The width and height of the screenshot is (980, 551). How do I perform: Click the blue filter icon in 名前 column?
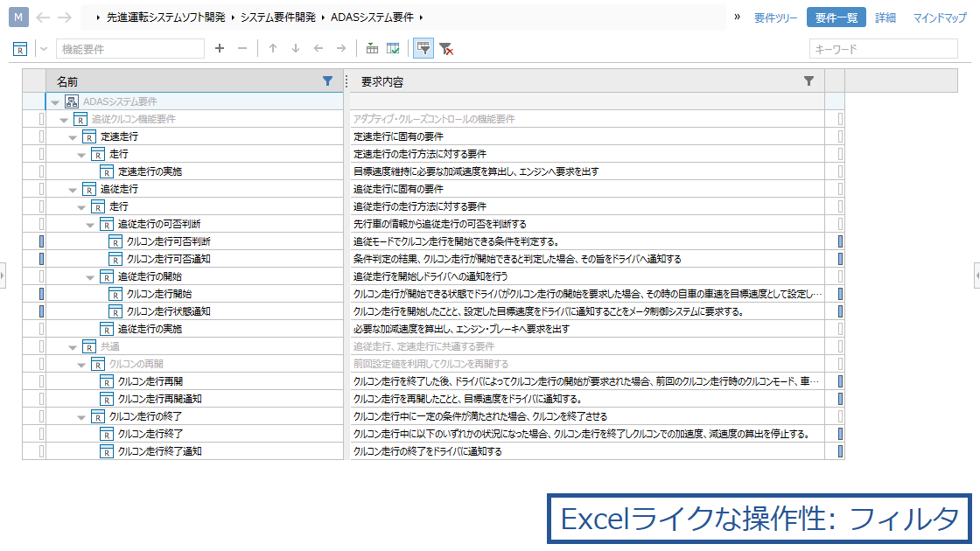click(327, 80)
